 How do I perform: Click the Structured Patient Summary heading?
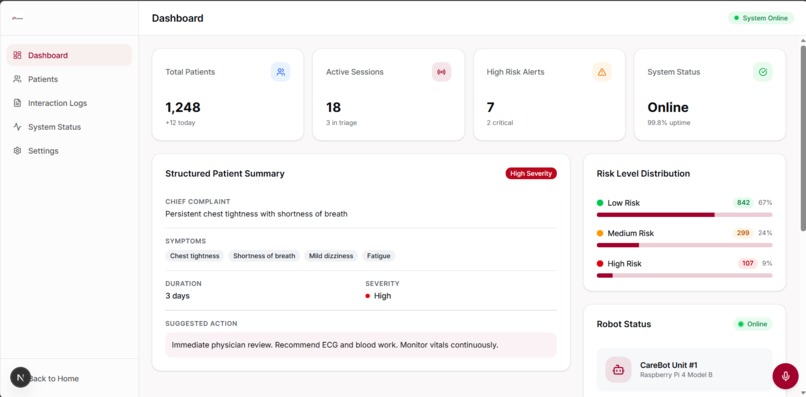[225, 173]
